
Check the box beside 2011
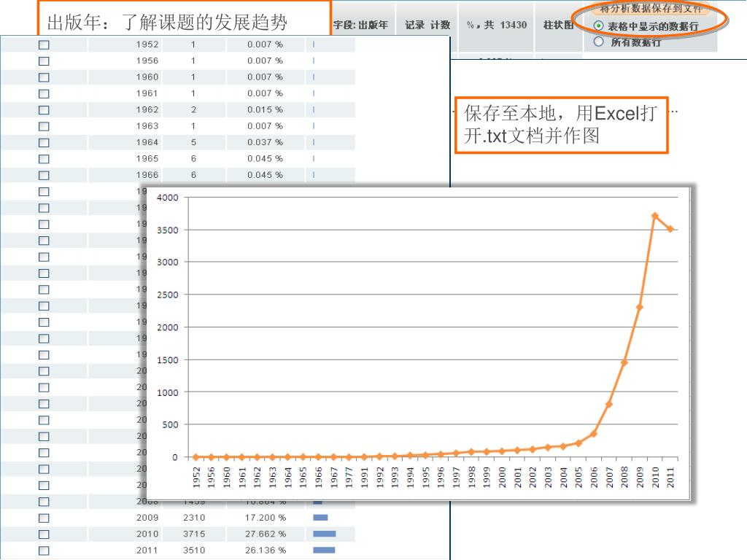pyautogui.click(x=44, y=551)
